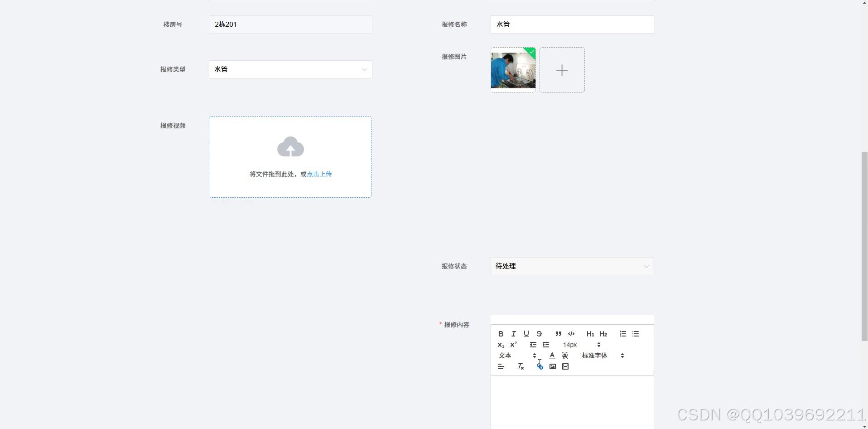
Task: Apply italic style to report content
Action: [514, 334]
